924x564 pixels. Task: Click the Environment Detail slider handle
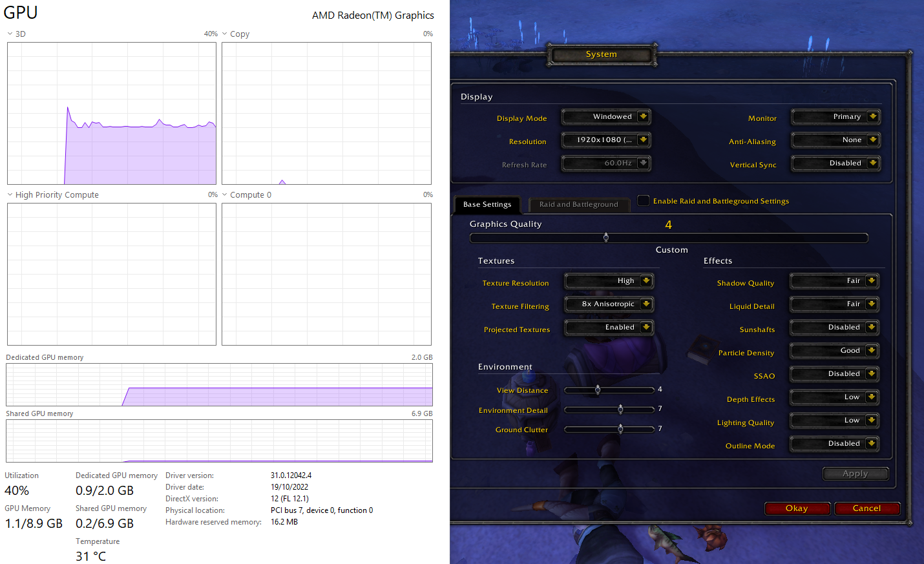[x=620, y=409]
